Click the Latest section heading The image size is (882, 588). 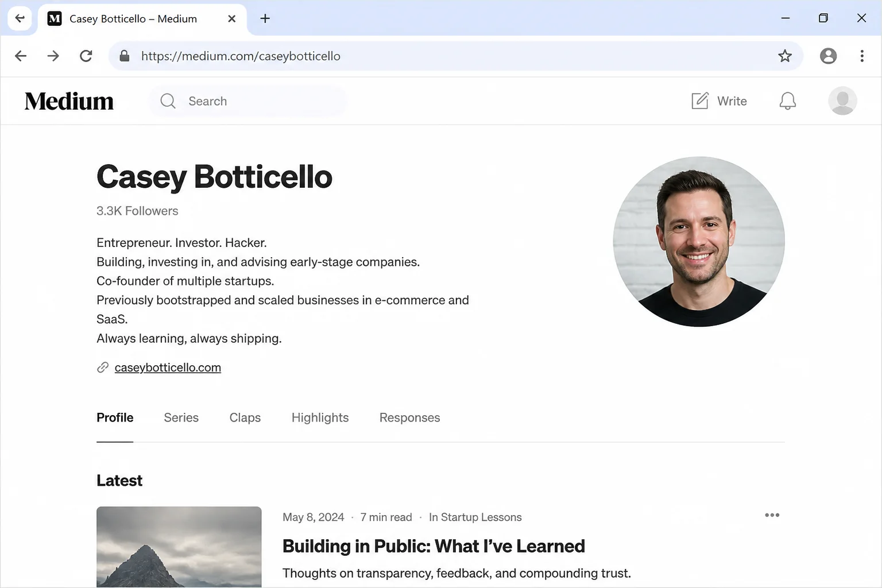[x=119, y=481]
